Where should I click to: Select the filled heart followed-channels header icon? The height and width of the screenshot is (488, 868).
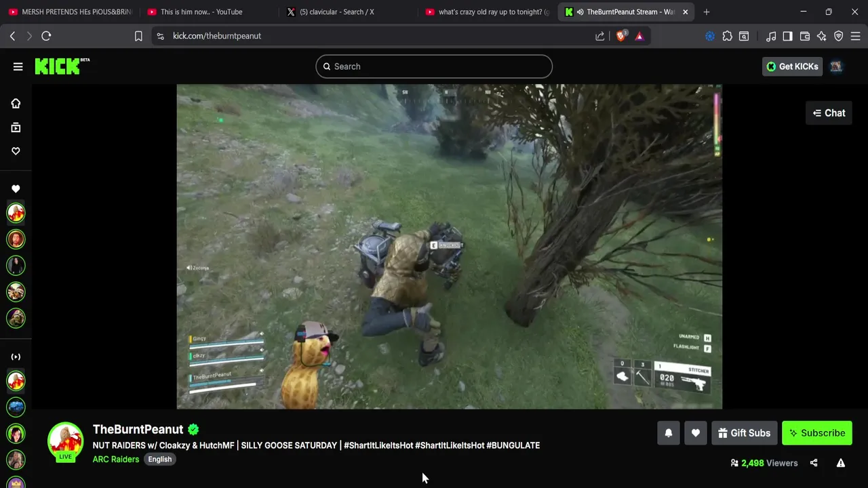pyautogui.click(x=16, y=189)
